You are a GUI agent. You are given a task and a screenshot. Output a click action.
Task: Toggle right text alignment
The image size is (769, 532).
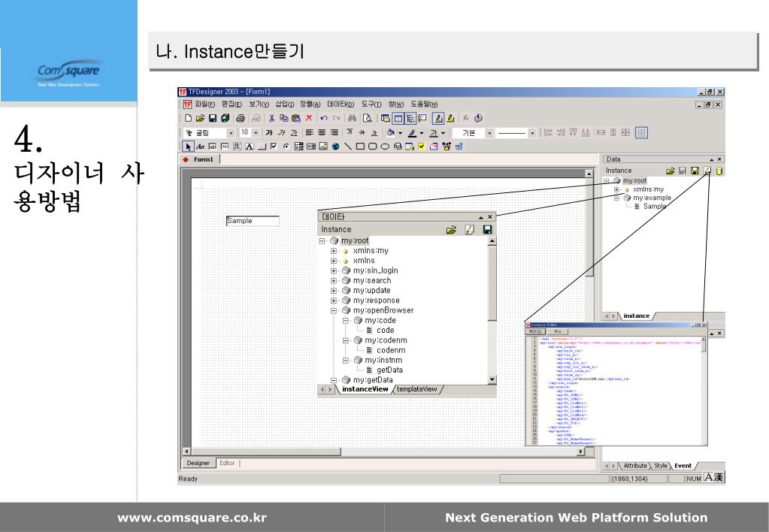click(334, 132)
